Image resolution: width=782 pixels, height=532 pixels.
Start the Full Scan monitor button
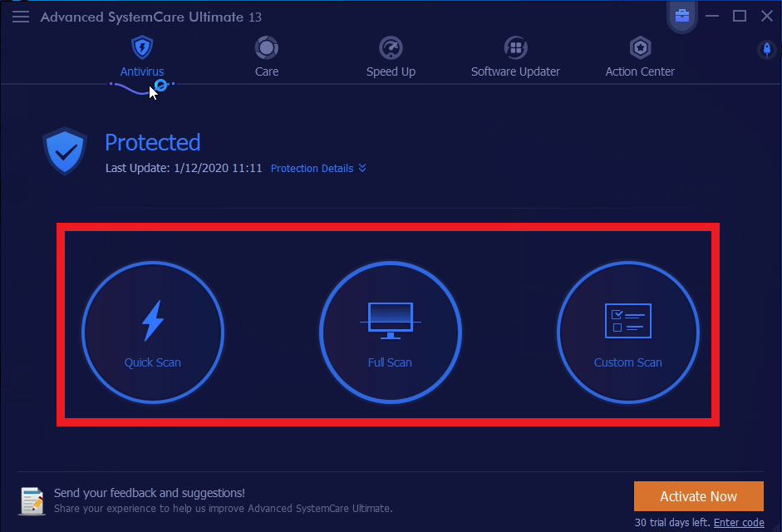pos(391,332)
